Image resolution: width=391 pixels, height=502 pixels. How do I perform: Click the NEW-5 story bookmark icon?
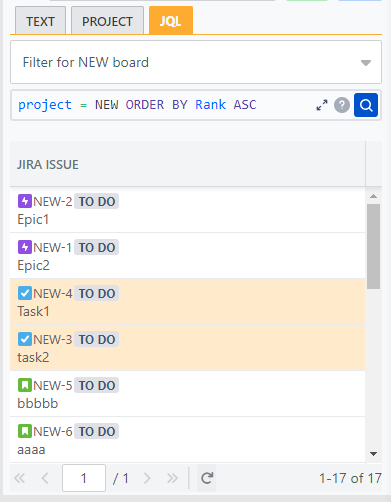pos(25,385)
